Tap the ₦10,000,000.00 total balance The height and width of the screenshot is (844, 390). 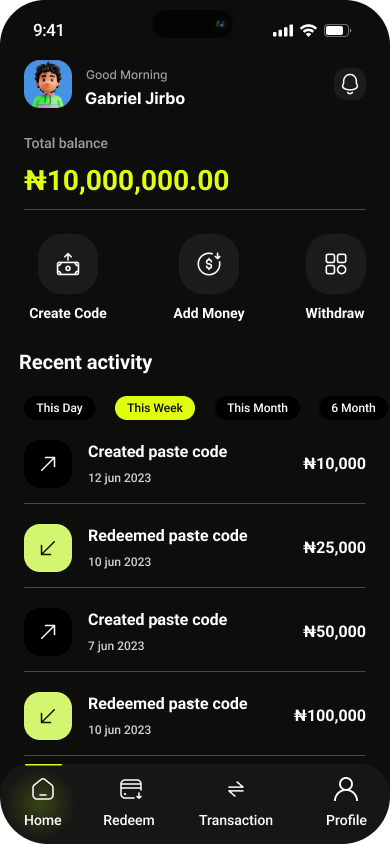pyautogui.click(x=127, y=180)
